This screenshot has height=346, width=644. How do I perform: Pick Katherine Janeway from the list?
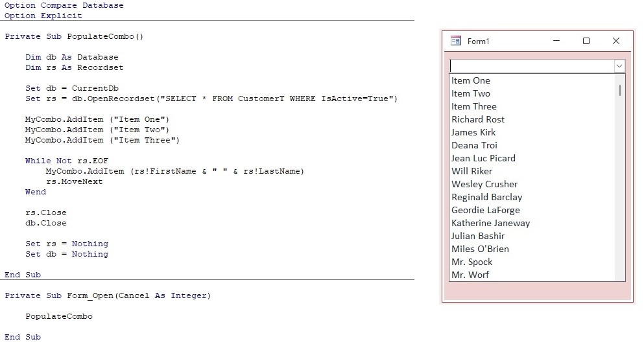491,223
